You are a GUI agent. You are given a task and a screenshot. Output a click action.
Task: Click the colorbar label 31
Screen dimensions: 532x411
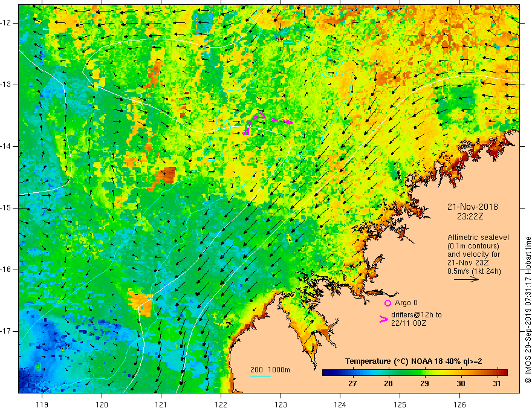(x=497, y=384)
